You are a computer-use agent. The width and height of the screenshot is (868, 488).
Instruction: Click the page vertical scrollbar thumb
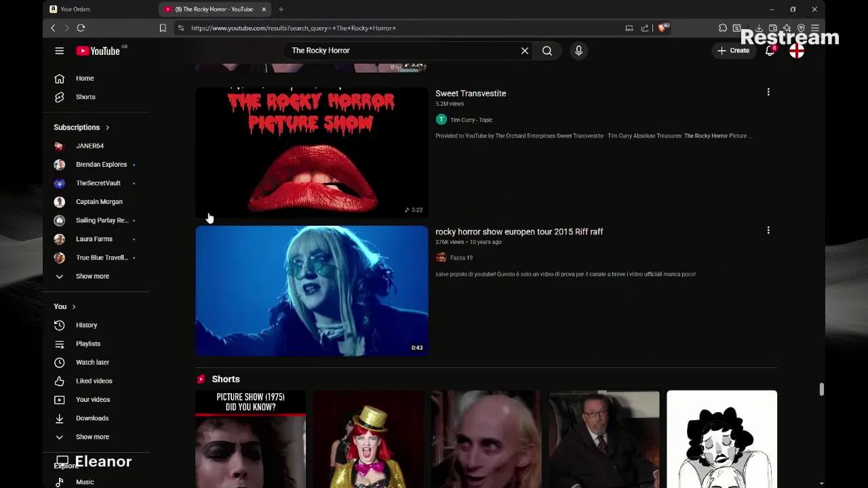(821, 389)
